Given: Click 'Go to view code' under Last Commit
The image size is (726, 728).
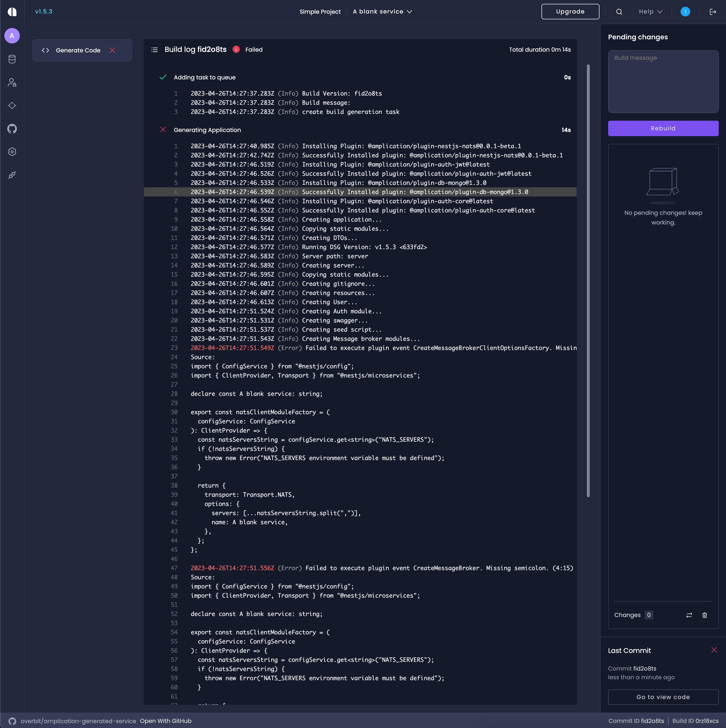Looking at the screenshot, I should tap(663, 697).
